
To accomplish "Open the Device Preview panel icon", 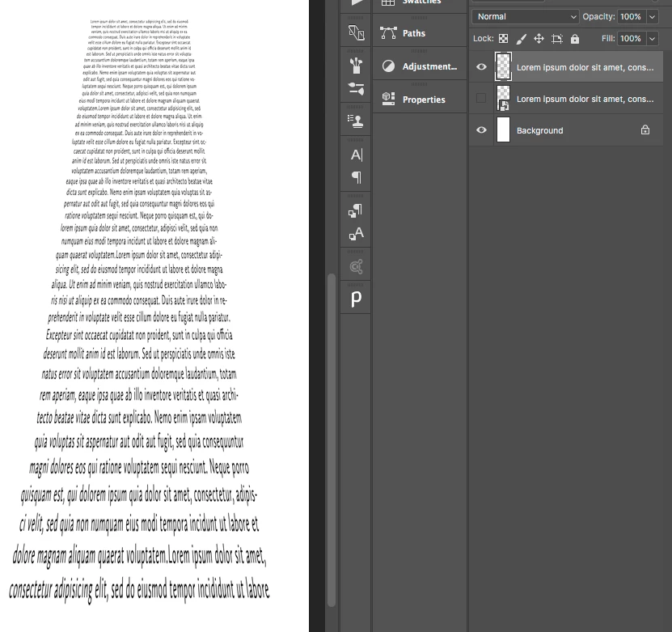I will point(356,32).
